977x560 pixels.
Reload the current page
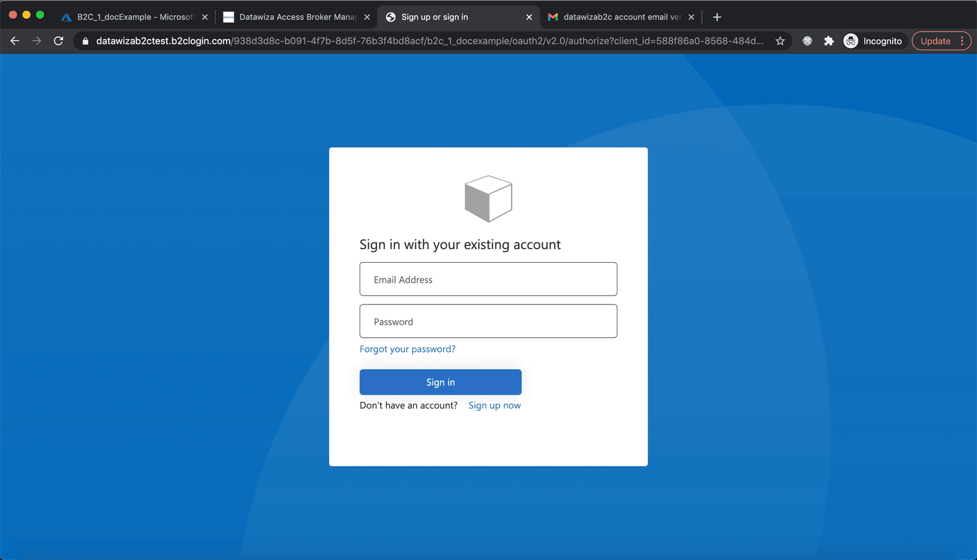tap(59, 41)
